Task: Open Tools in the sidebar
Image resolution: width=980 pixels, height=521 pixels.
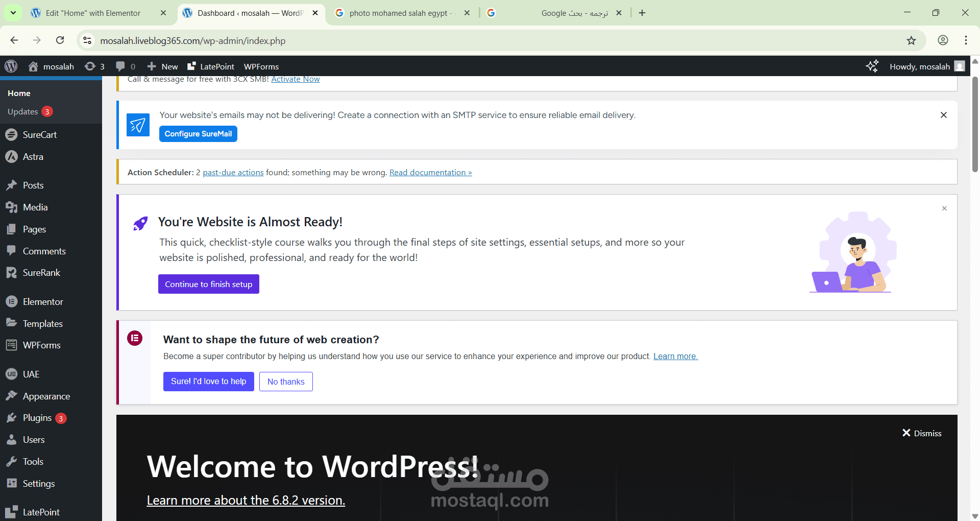Action: [x=51, y=462]
